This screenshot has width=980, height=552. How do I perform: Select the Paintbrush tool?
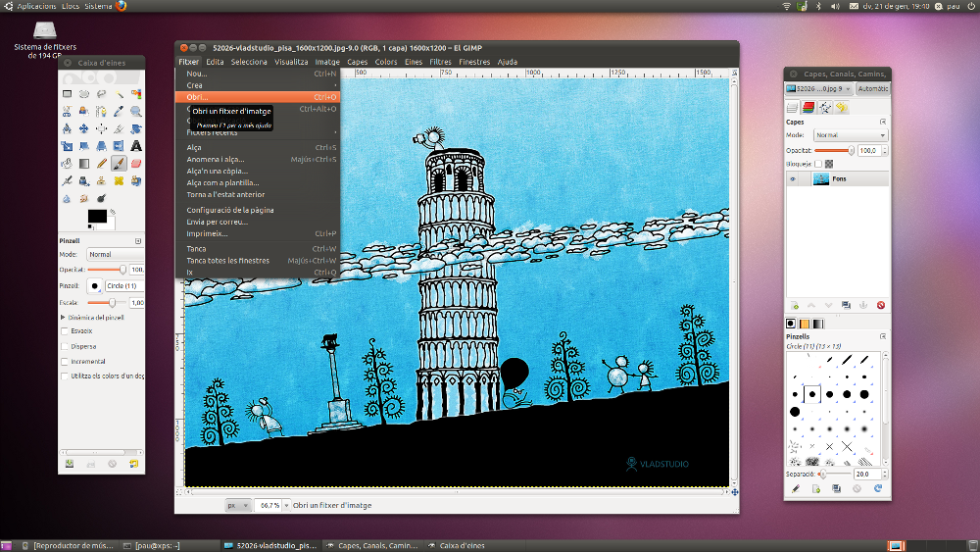119,164
